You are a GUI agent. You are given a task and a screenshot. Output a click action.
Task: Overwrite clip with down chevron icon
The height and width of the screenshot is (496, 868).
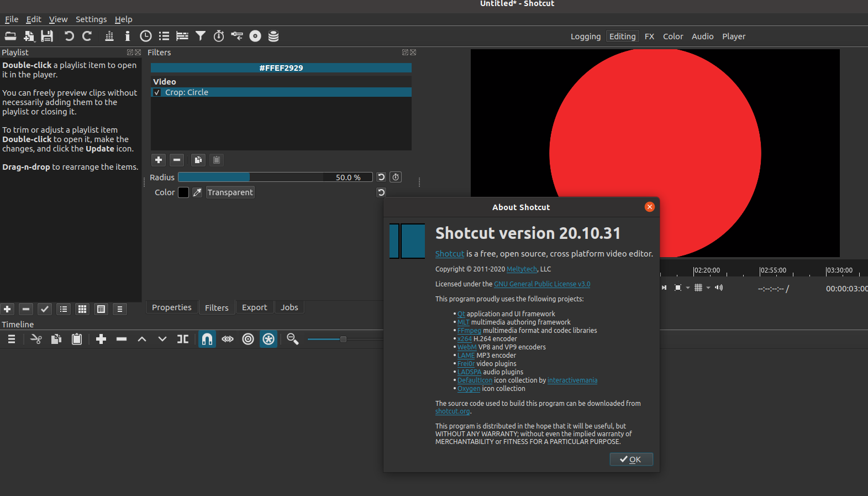tap(162, 339)
